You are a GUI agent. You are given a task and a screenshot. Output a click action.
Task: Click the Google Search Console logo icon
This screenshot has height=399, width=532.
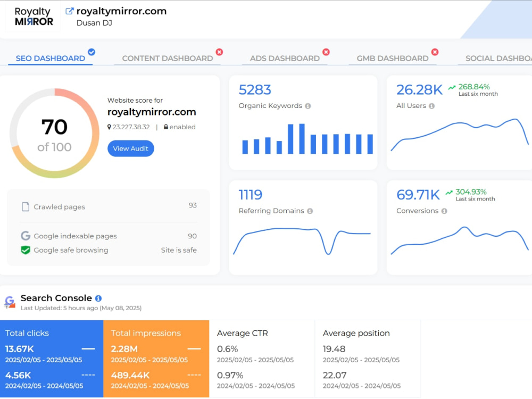point(10,302)
